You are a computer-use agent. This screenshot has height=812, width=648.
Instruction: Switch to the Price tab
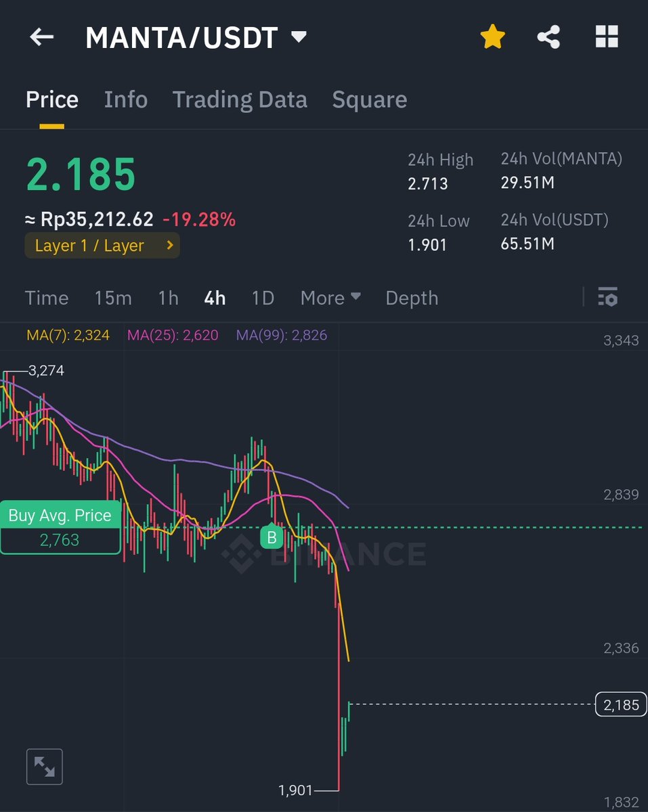[52, 99]
